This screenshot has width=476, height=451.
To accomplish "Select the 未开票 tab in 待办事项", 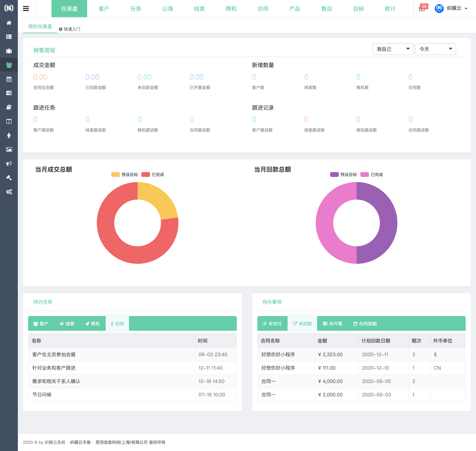I will point(333,323).
